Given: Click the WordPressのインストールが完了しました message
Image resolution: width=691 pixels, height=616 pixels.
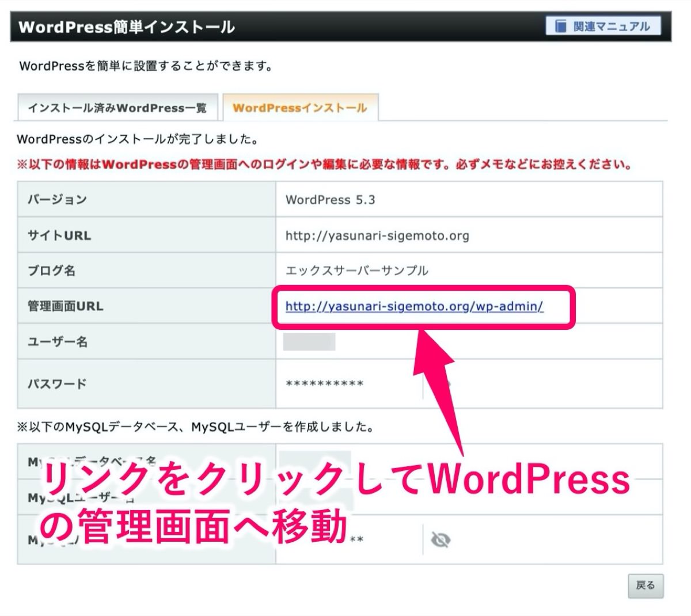Looking at the screenshot, I should click(x=138, y=139).
